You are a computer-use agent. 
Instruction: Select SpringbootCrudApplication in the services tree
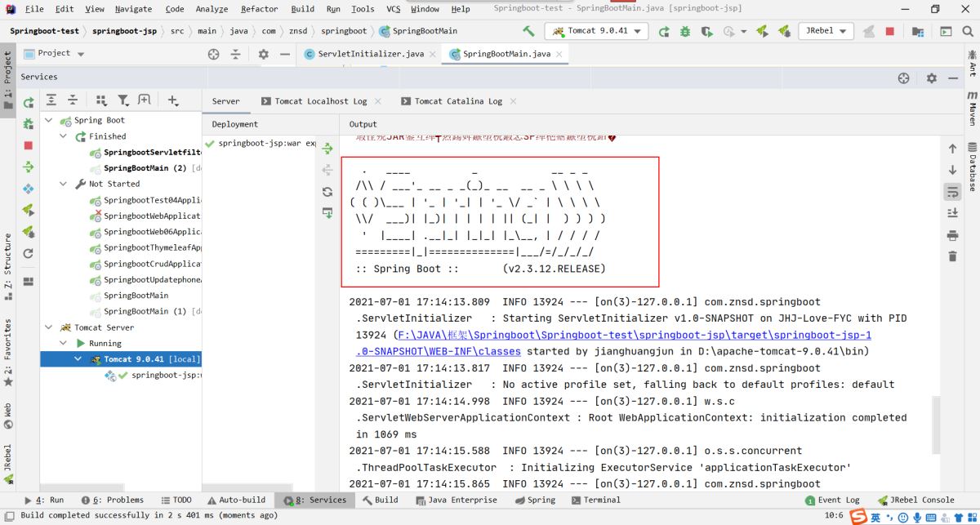click(152, 264)
